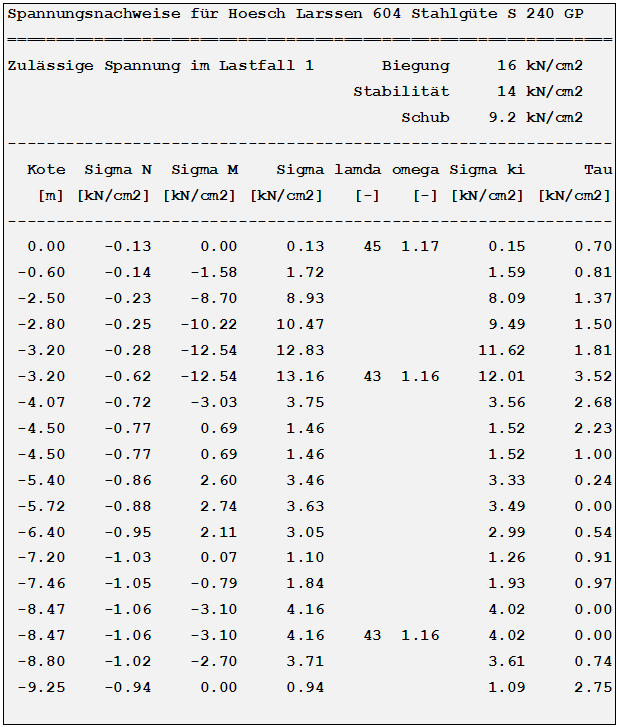Image resolution: width=617 pixels, height=727 pixels.
Task: Click Sigma M value -3.03
Action: point(214,402)
